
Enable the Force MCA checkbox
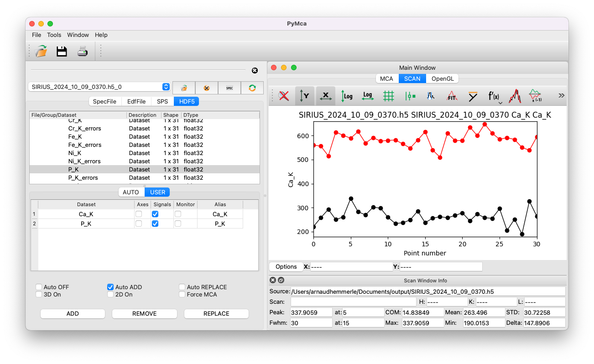(x=182, y=294)
